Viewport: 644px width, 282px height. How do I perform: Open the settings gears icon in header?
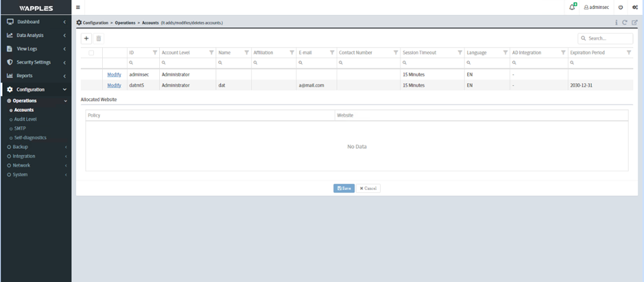coord(634,7)
